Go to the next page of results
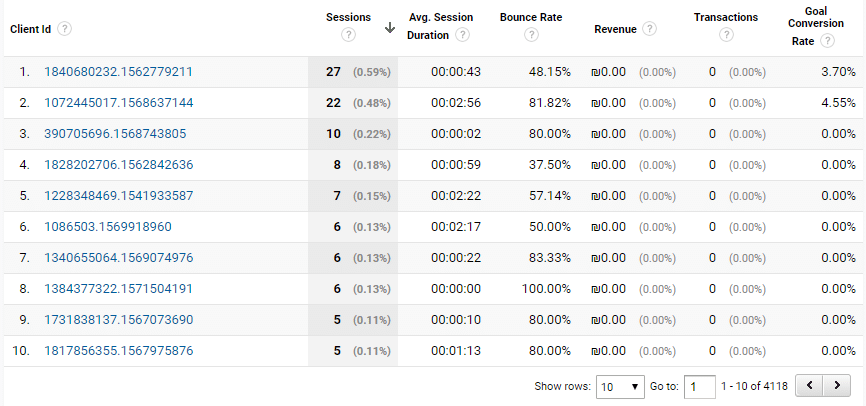This screenshot has height=406, width=866. pyautogui.click(x=837, y=386)
